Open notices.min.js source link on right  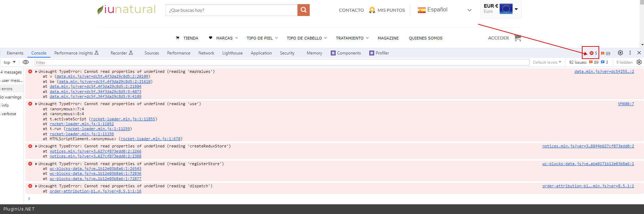tap(588, 146)
